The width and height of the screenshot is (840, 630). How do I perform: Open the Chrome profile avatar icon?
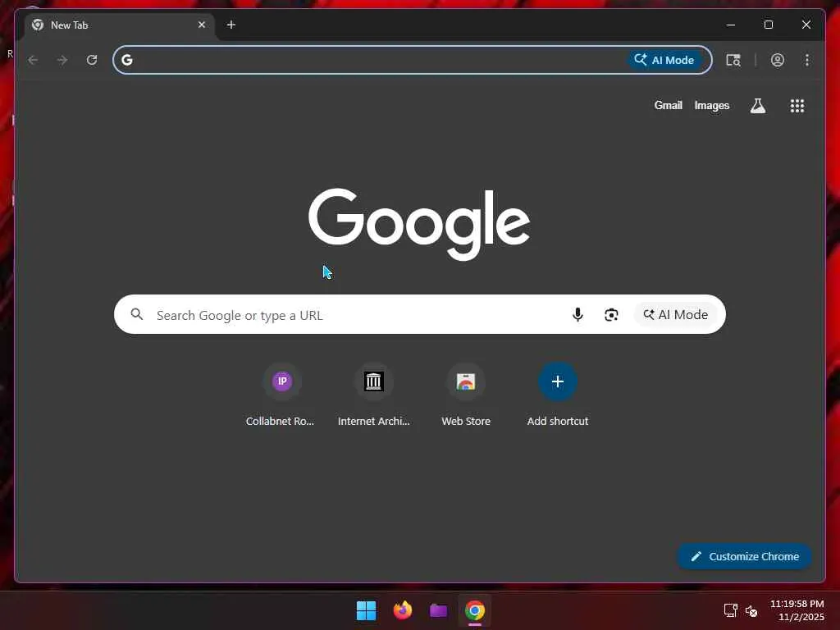coord(778,60)
